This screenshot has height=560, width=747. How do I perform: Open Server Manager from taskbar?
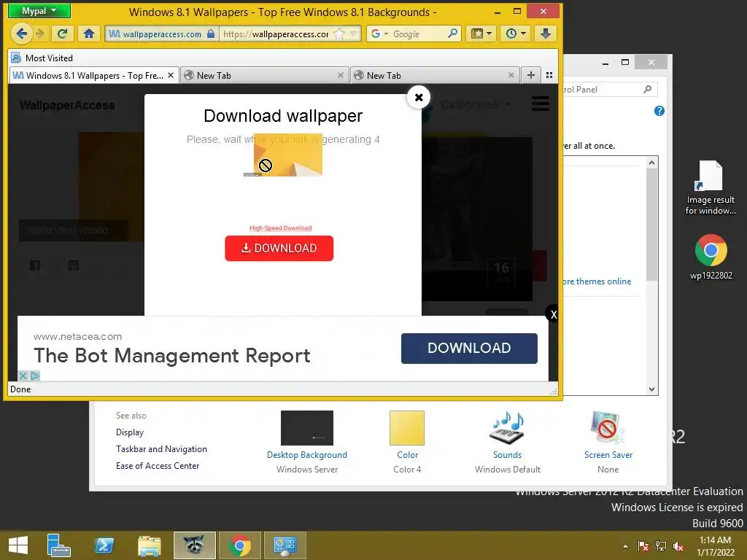[59, 545]
